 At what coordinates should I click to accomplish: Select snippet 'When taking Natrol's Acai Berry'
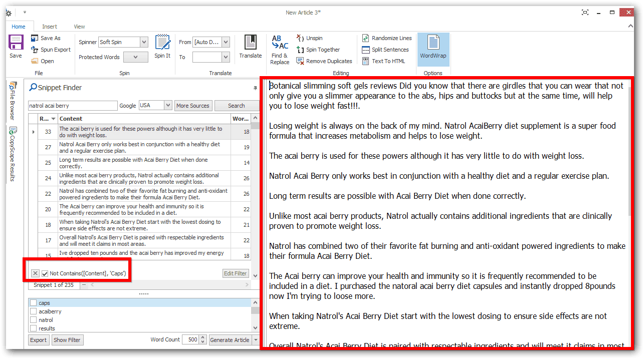(x=144, y=225)
